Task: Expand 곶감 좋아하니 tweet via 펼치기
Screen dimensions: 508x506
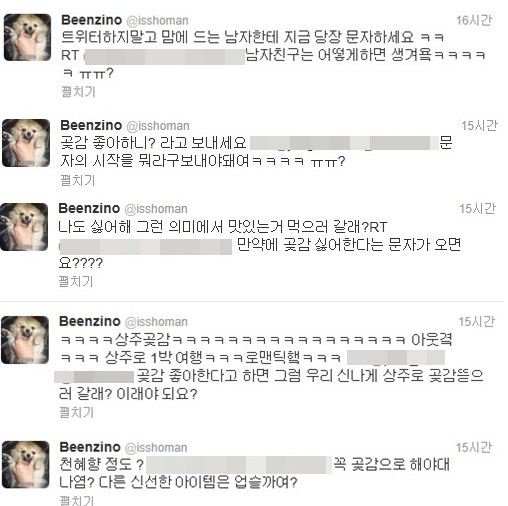Action: [x=78, y=180]
